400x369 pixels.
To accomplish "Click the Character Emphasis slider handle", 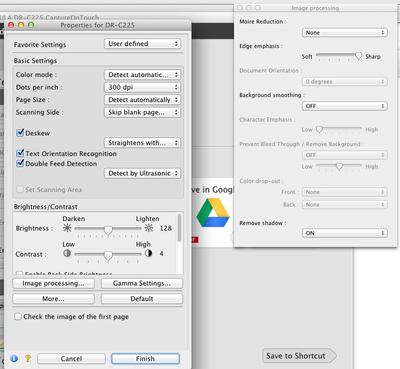I will click(x=319, y=129).
